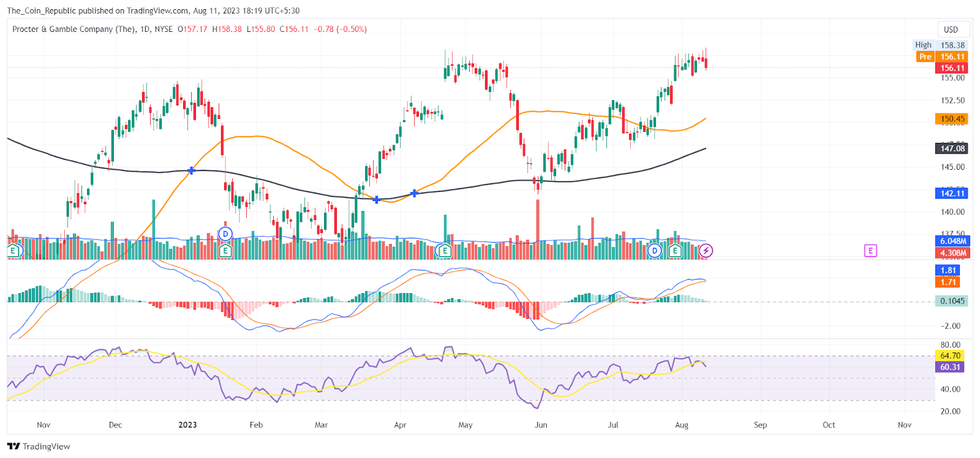Click the 145.00 price axis value
Viewport: 980px width, 458px height.
click(x=952, y=167)
